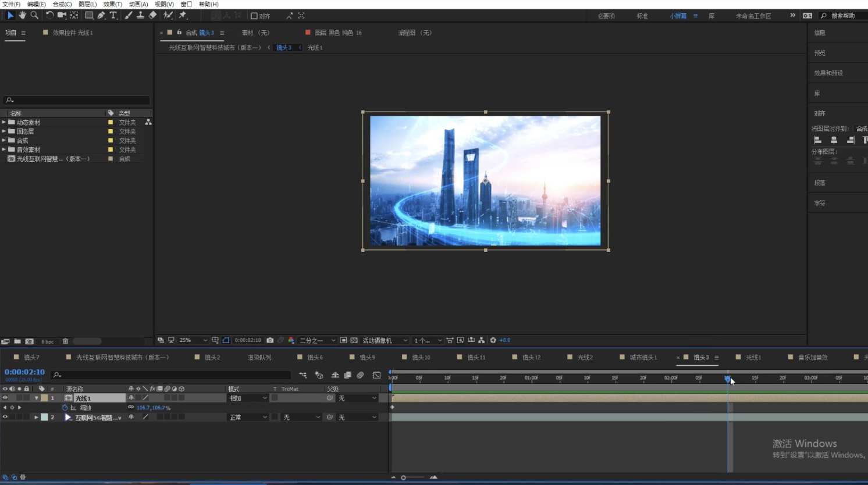The height and width of the screenshot is (485, 868).
Task: Open the 效果(T) menu
Action: 112,4
